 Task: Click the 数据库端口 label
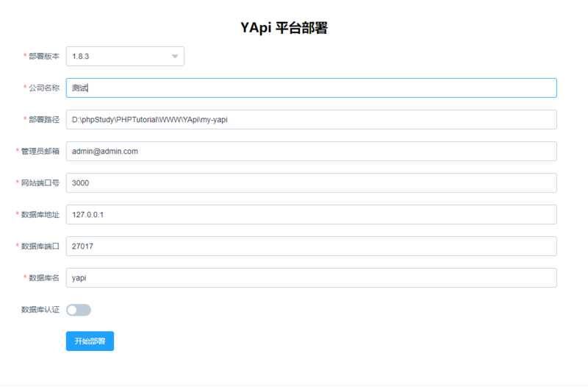(x=40, y=246)
